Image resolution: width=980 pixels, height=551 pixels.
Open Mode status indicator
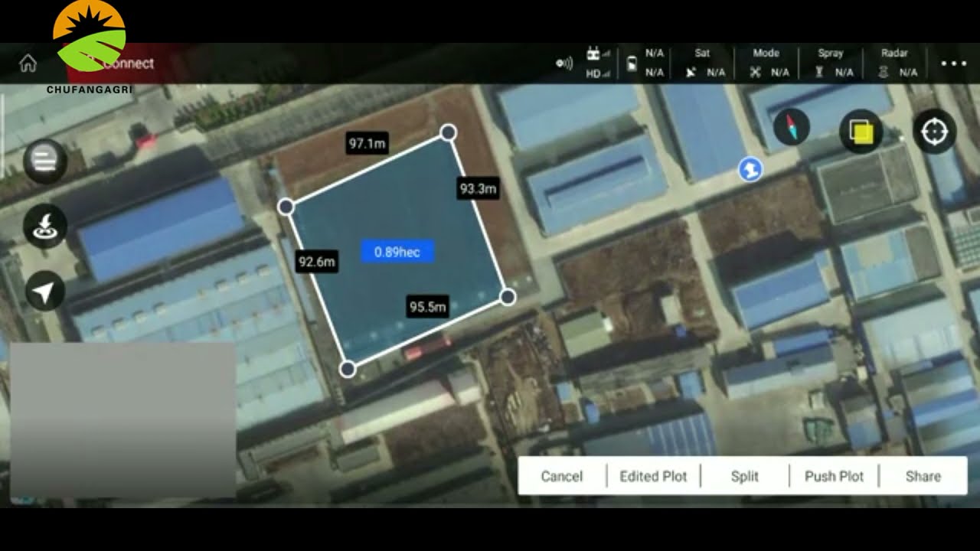click(768, 63)
